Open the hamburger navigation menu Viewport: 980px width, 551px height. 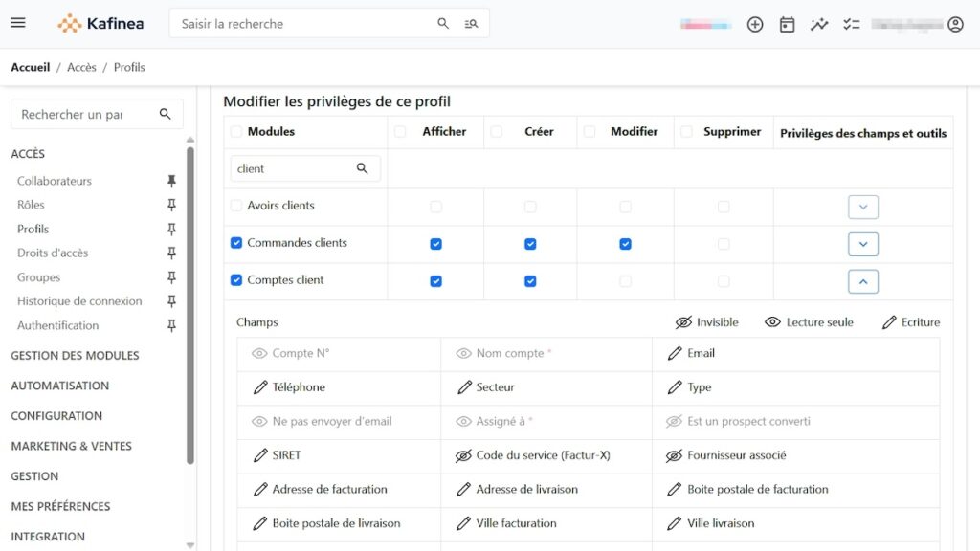point(18,23)
